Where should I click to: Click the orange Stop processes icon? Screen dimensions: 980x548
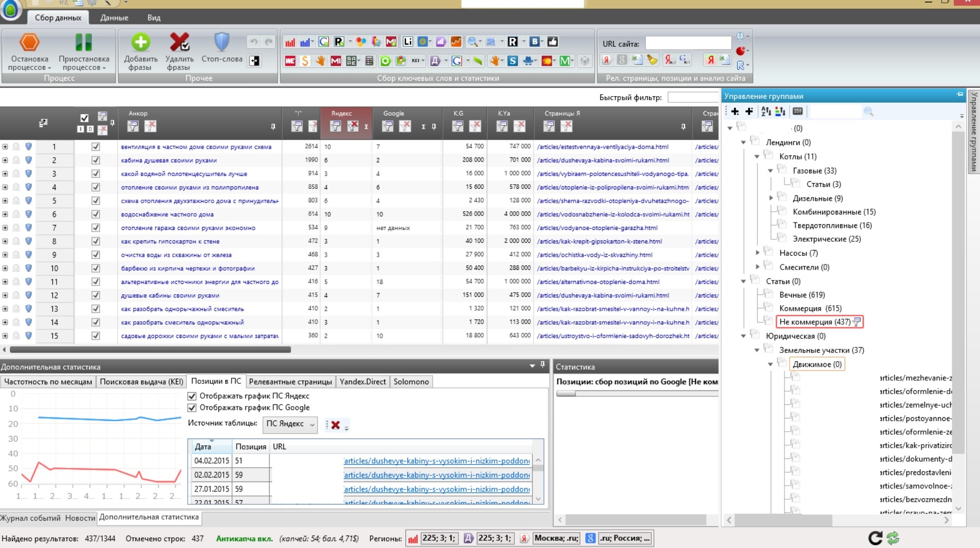tap(29, 42)
